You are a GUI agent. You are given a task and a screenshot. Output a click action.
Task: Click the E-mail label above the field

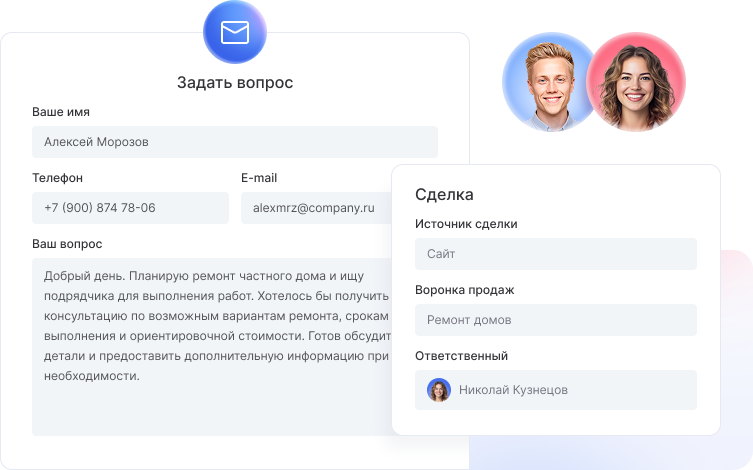(x=259, y=178)
